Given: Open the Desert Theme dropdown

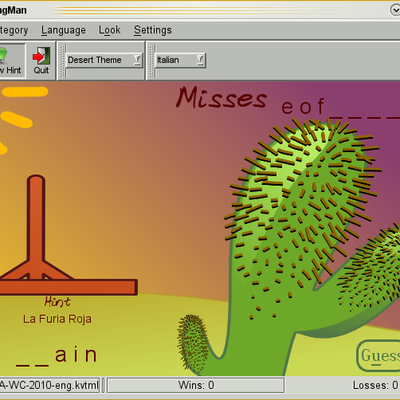Looking at the screenshot, I should (104, 60).
